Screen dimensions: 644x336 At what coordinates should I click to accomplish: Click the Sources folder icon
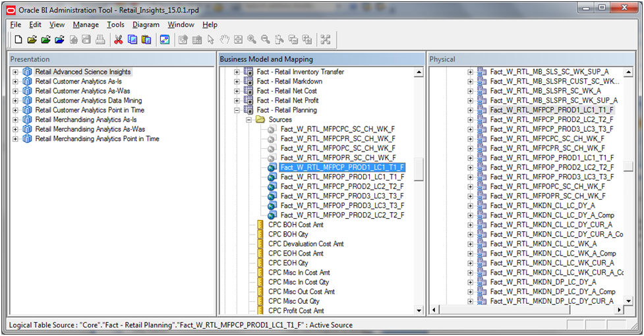260,119
